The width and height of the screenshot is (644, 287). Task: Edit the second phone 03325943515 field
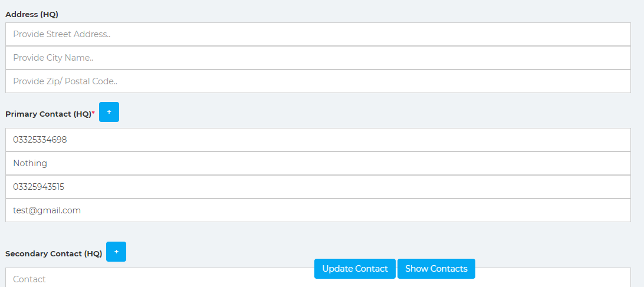pyautogui.click(x=318, y=187)
